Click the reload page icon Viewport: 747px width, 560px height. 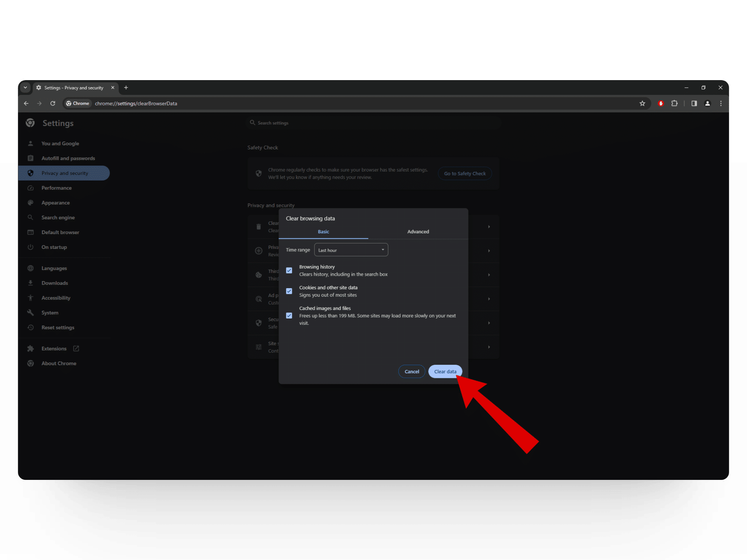(53, 103)
